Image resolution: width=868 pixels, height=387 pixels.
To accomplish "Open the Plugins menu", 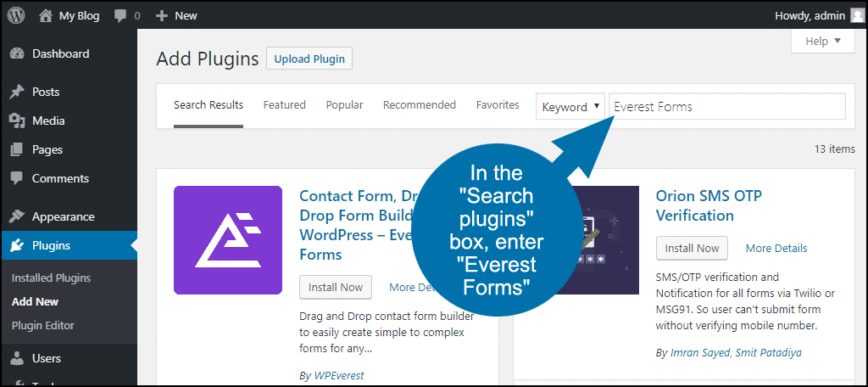I will tap(69, 245).
